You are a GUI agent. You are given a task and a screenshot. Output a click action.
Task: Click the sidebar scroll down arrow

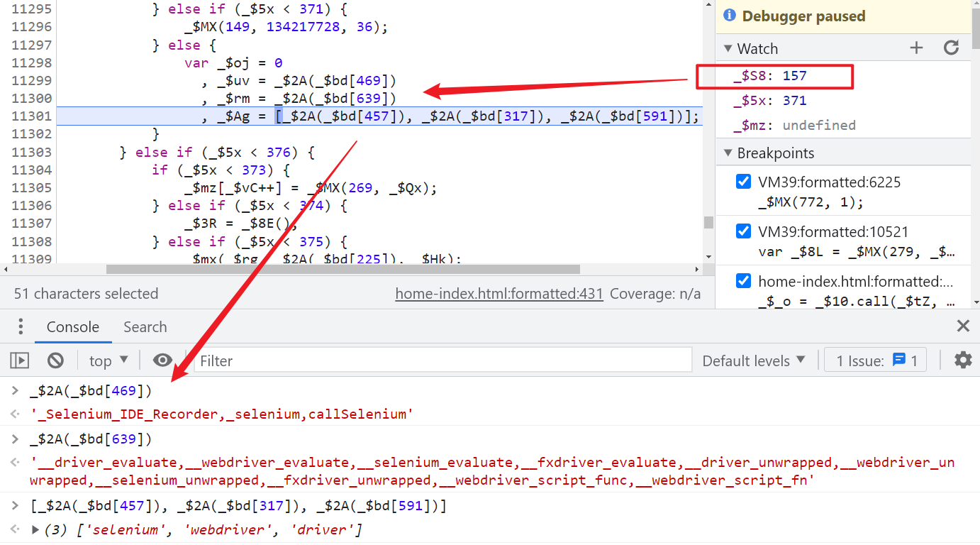[975, 303]
